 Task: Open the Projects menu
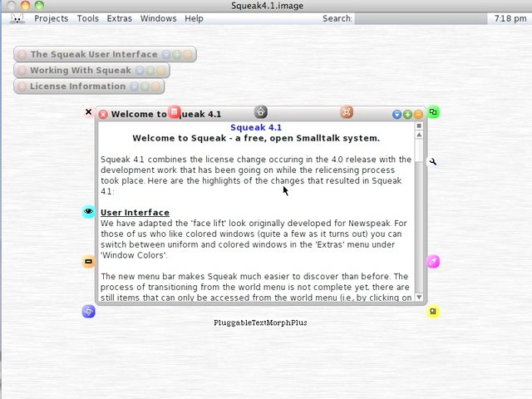51,18
